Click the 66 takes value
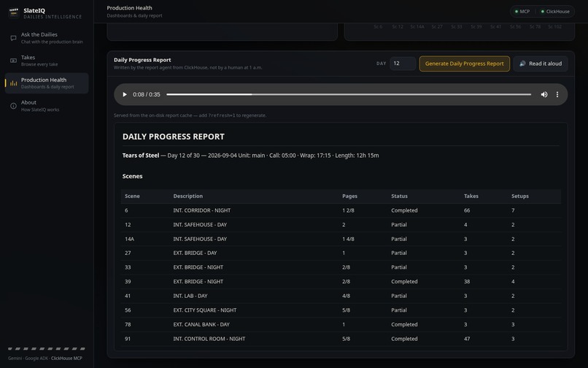588x368 pixels. 467,210
